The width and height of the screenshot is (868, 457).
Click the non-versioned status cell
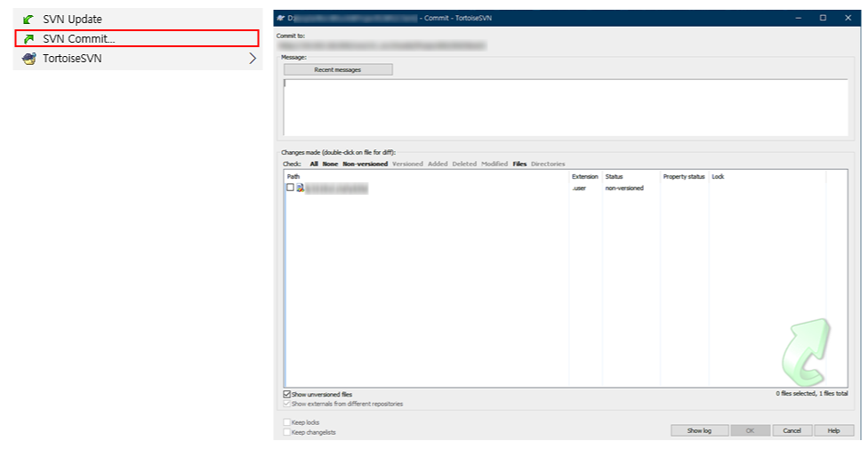[624, 188]
